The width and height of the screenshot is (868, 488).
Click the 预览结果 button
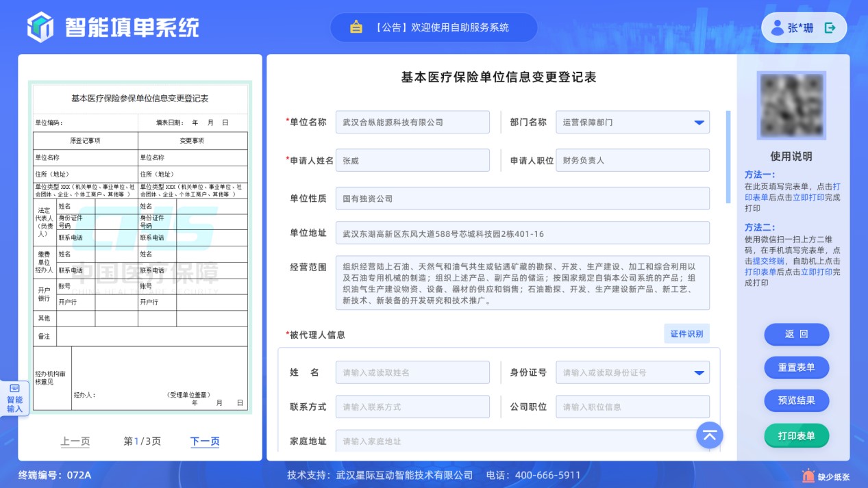[x=796, y=400]
